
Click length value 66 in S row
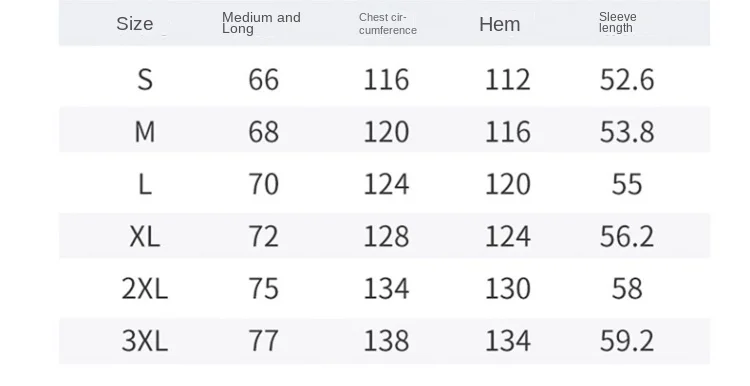click(x=264, y=79)
